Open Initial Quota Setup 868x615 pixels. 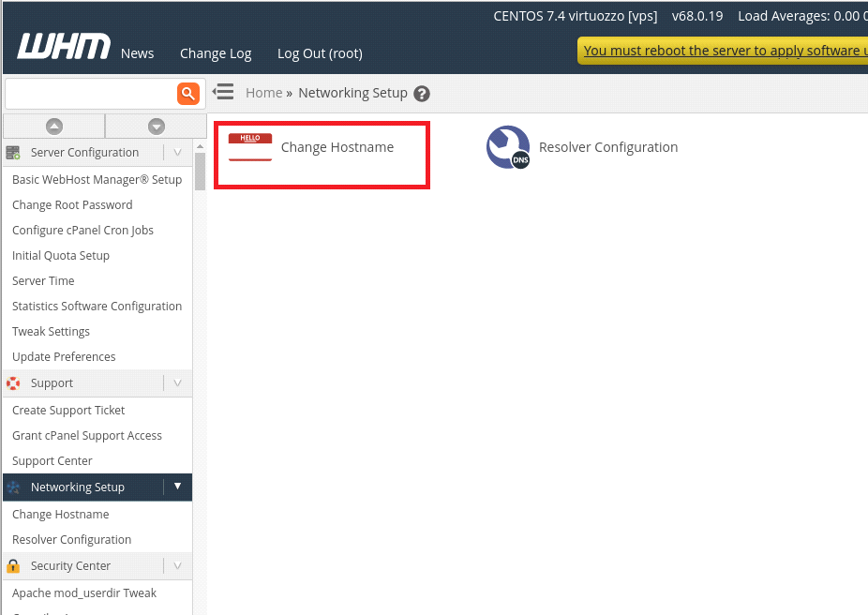[61, 256]
